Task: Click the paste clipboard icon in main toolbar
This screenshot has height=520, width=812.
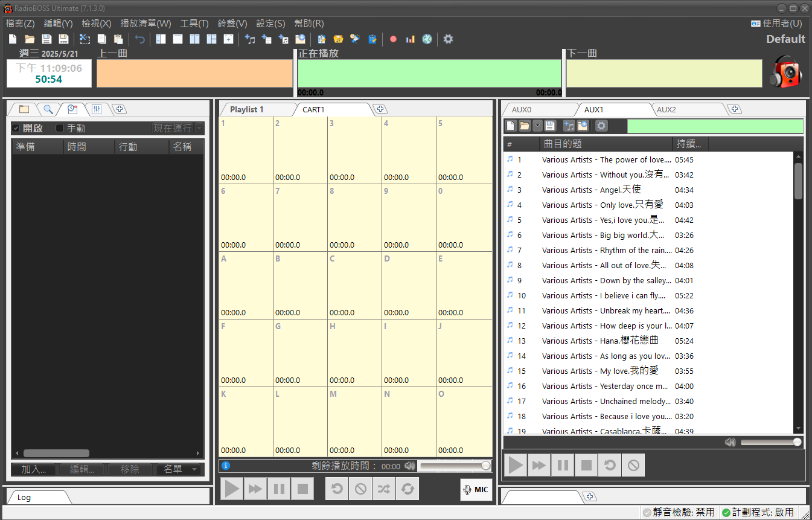Action: (x=119, y=39)
